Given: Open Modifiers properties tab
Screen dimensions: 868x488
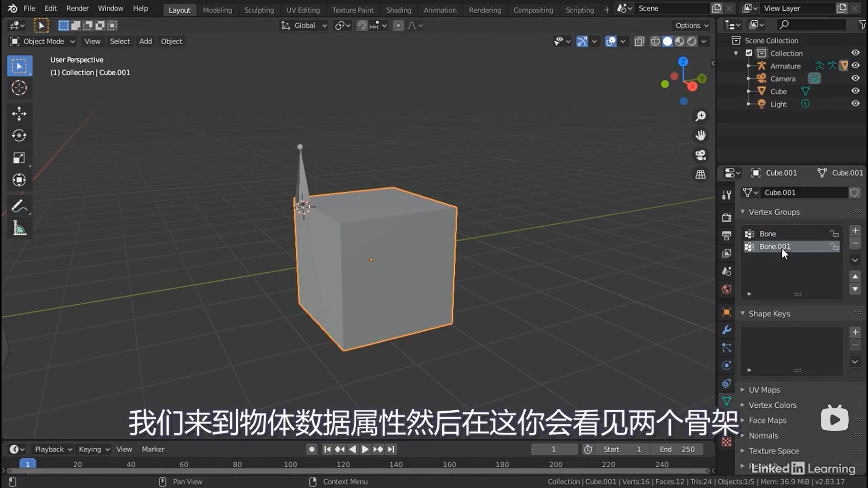Looking at the screenshot, I should 726,330.
